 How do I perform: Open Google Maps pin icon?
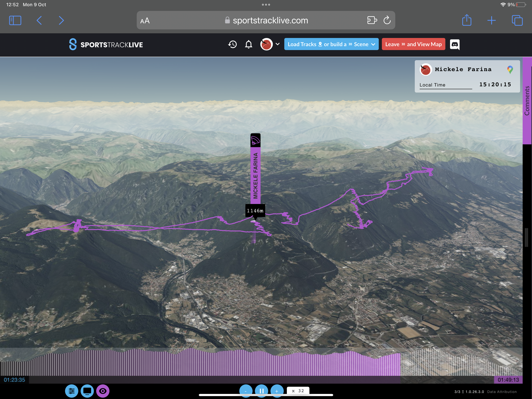pos(510,70)
